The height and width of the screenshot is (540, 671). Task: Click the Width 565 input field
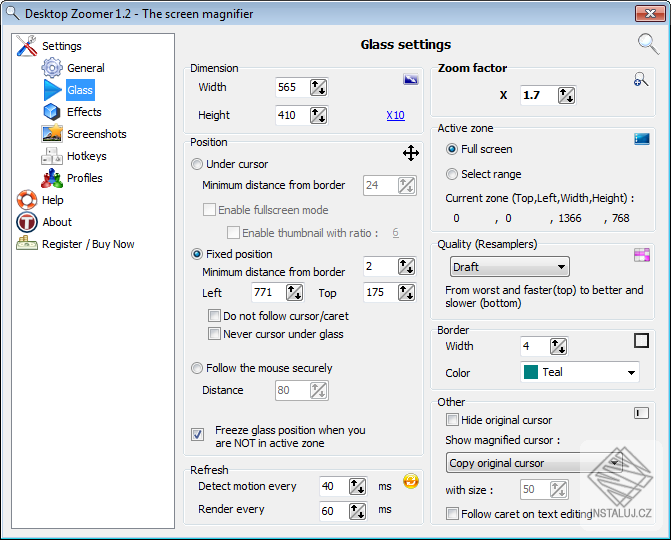coord(293,87)
